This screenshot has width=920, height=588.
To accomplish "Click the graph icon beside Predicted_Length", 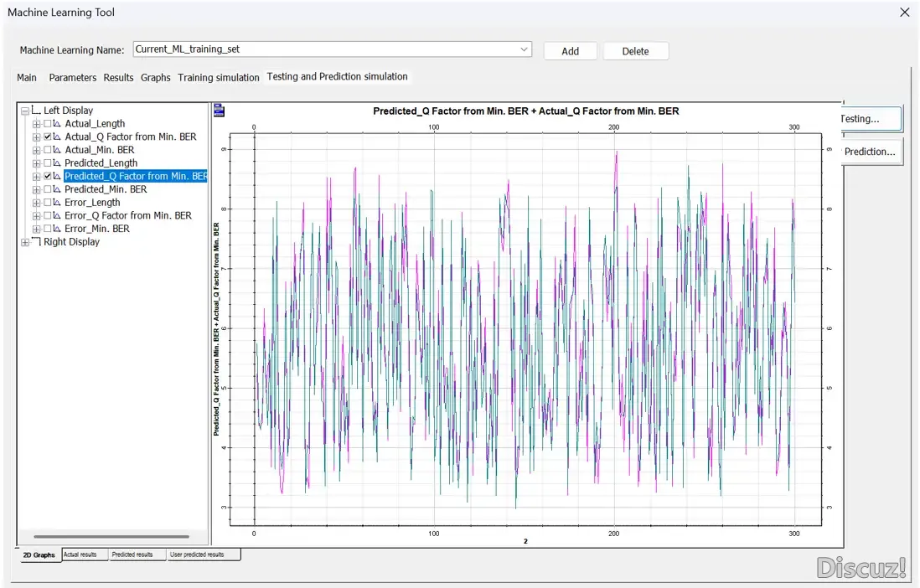I will 57,163.
